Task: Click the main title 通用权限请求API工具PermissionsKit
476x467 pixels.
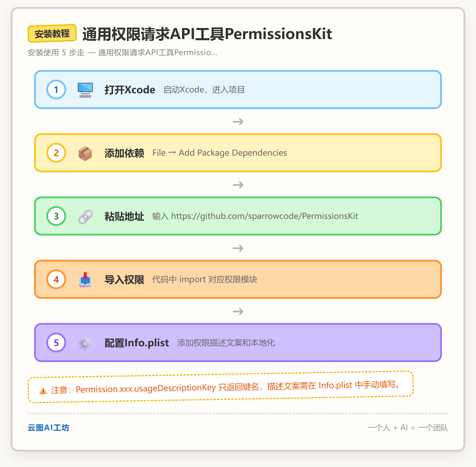Action: (207, 34)
